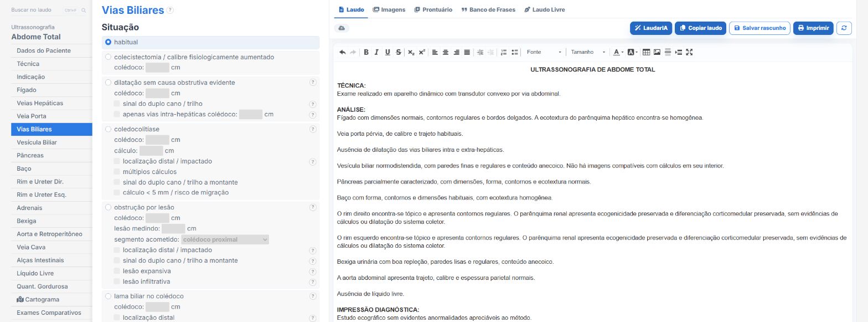Select the habitual radio option
The height and width of the screenshot is (322, 868).
[x=108, y=42]
